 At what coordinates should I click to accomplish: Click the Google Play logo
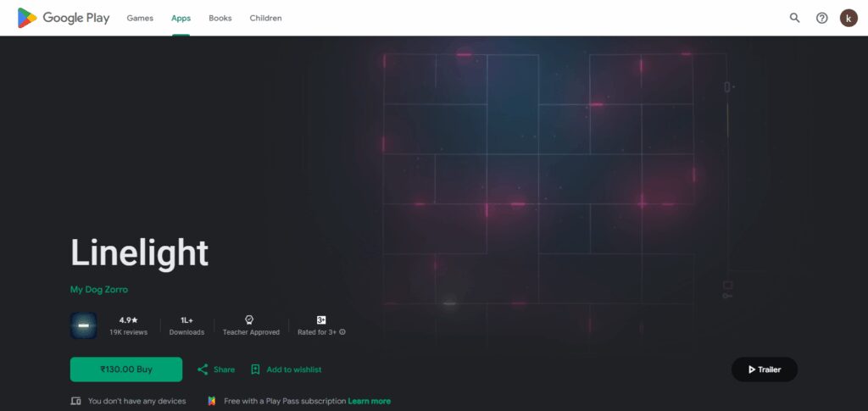(63, 18)
